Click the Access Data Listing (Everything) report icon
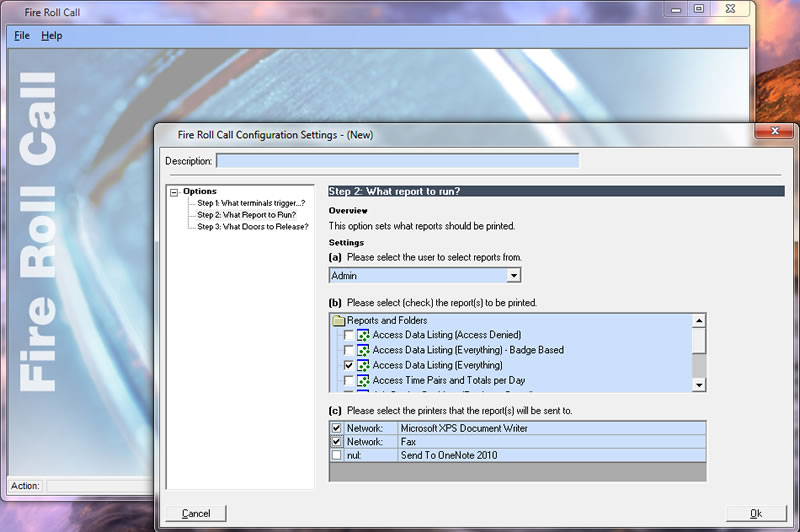The image size is (800, 532). [x=363, y=365]
